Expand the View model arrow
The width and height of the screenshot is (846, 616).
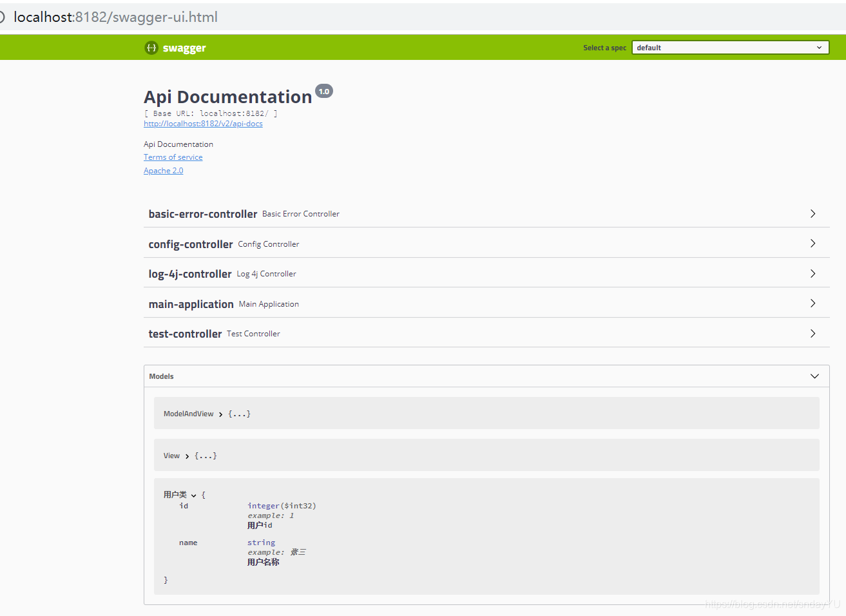coord(187,456)
